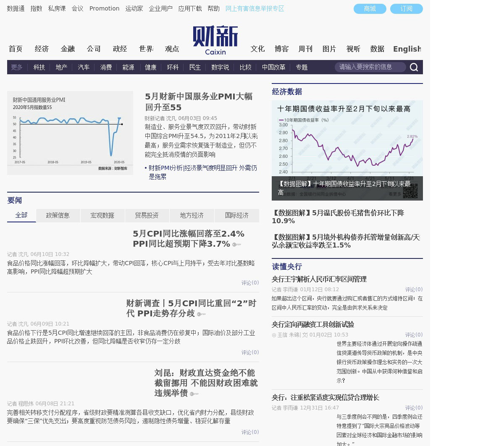Click the QR code on bond chart

410,191
